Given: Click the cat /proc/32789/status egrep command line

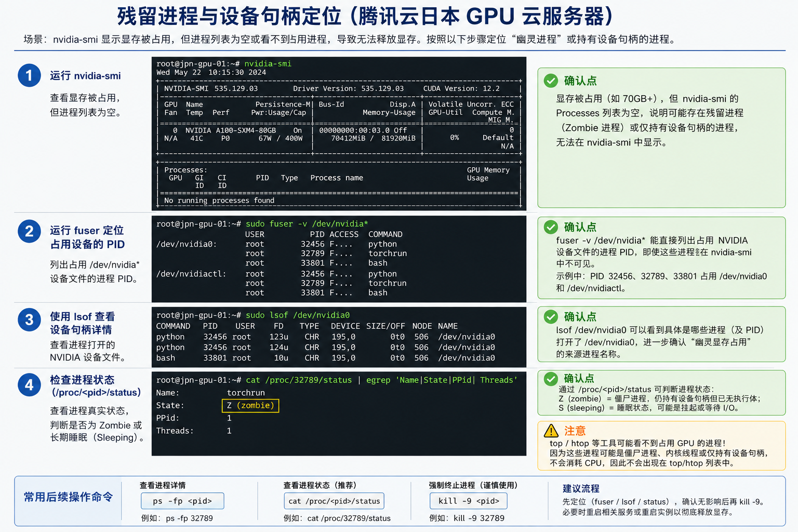Looking at the screenshot, I should (x=382, y=380).
